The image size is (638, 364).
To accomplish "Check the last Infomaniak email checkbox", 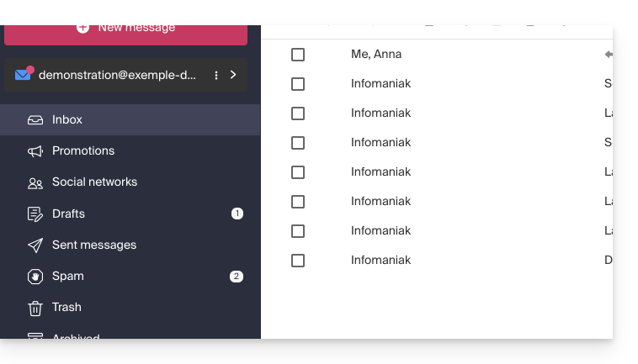I will pyautogui.click(x=298, y=261).
